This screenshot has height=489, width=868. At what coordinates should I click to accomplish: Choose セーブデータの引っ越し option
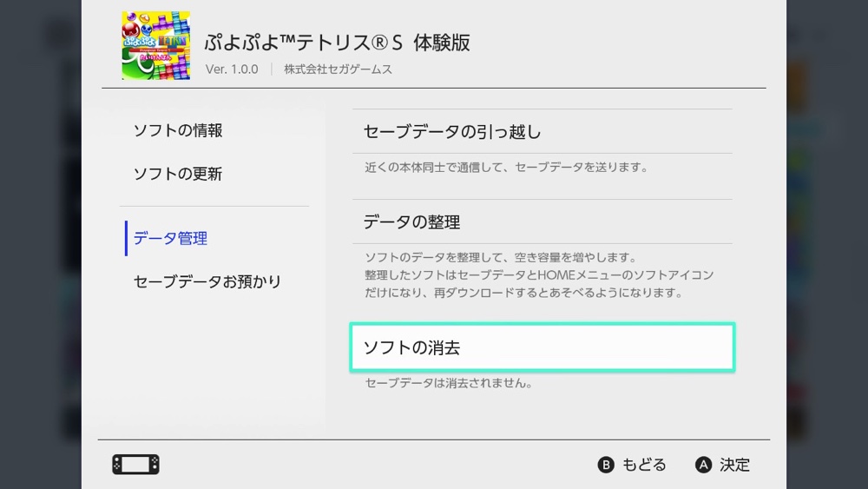pyautogui.click(x=542, y=132)
